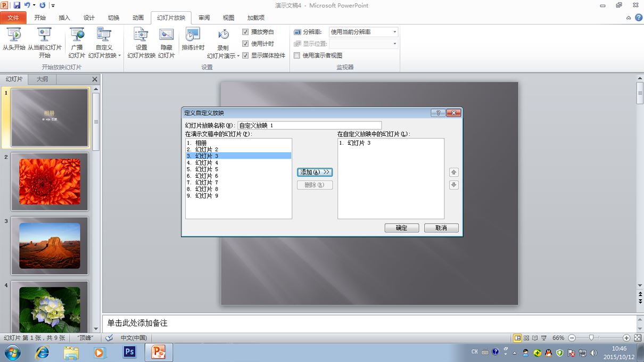Switch to Reading view icon
The width and height of the screenshot is (644, 362).
click(x=534, y=338)
